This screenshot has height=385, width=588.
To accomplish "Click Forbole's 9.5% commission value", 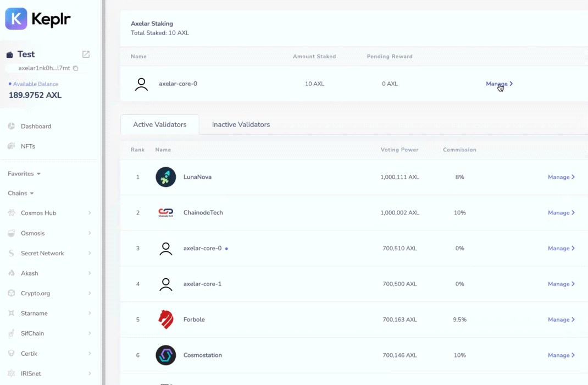I will point(460,320).
